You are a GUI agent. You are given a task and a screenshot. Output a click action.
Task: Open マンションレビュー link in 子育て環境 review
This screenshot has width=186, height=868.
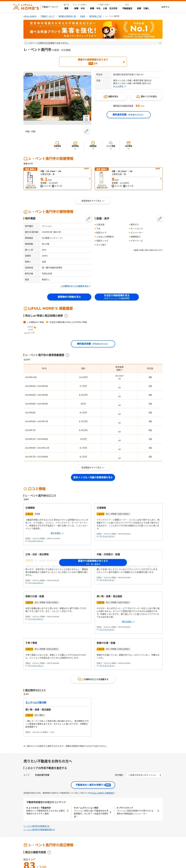click(x=36, y=665)
